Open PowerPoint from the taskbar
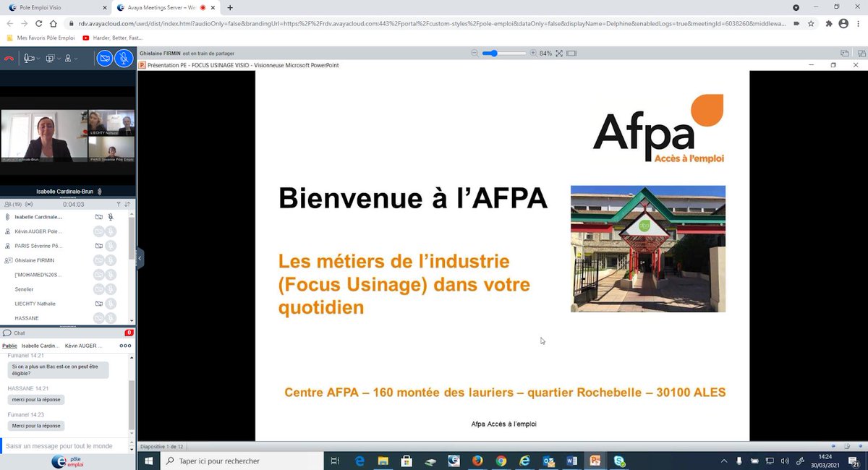 tap(595, 461)
